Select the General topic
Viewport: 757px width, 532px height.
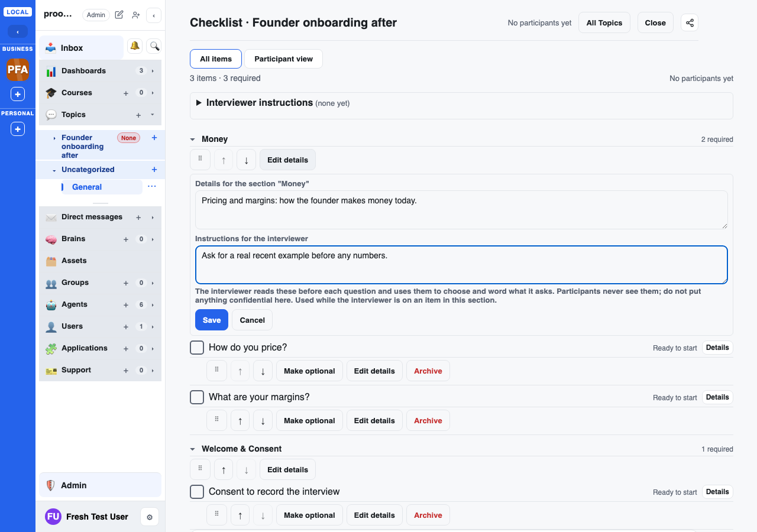tap(102, 187)
